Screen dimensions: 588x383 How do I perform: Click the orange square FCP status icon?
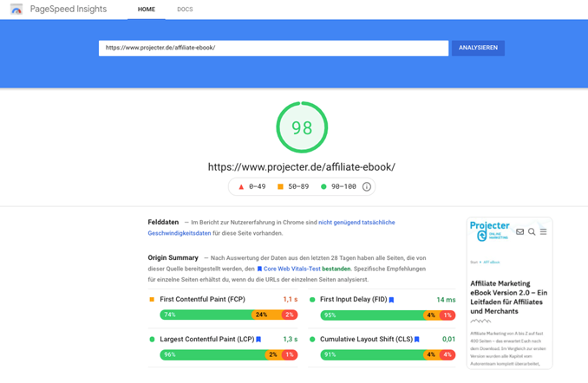[152, 300]
